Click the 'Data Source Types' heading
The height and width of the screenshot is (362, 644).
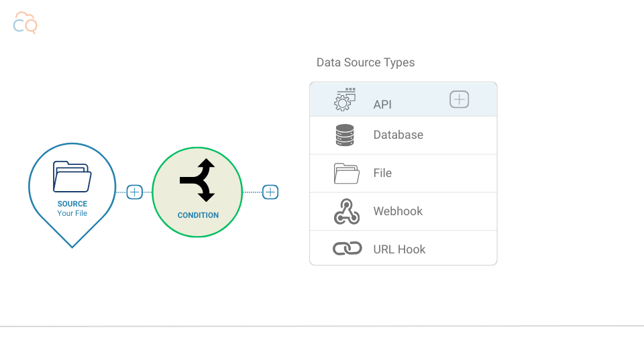coord(366,62)
